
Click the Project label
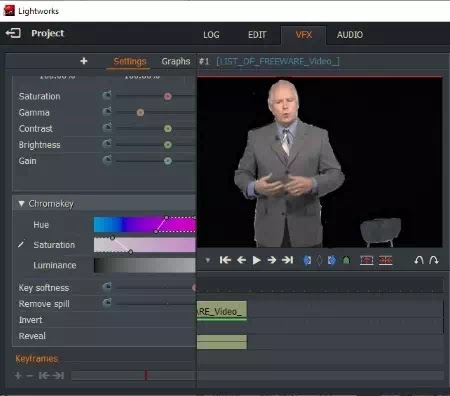pyautogui.click(x=48, y=33)
